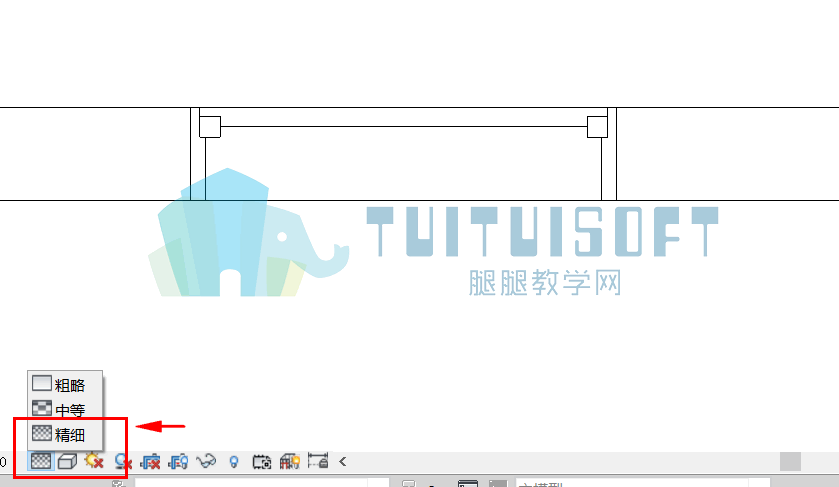This screenshot has width=839, height=487.
Task: Toggle the Detail Level button in view bar
Action: 41,461
